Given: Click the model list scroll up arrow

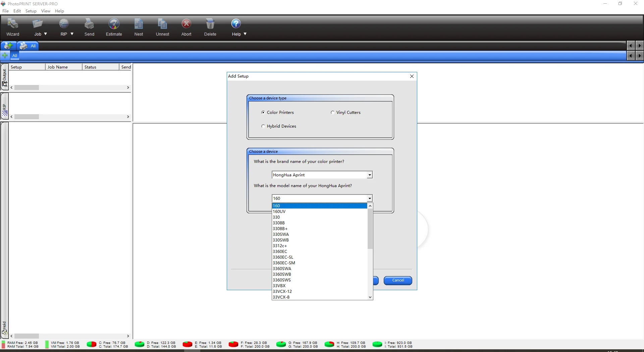Looking at the screenshot, I should click(x=370, y=206).
